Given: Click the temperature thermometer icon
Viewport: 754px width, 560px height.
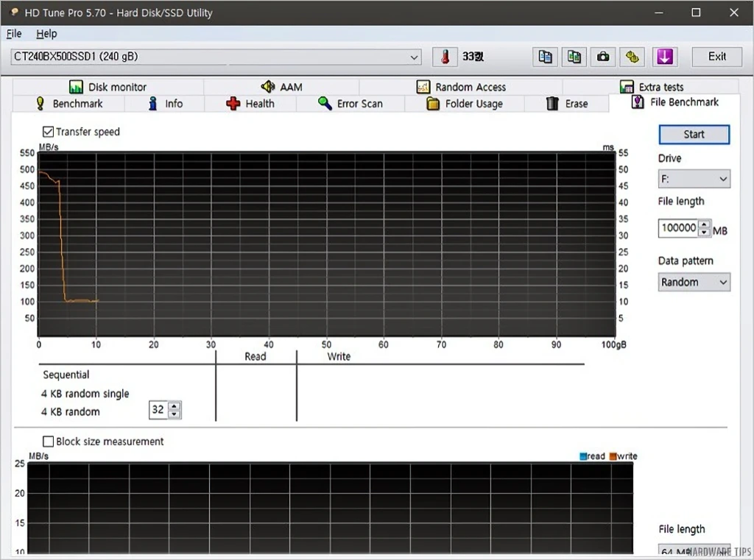Looking at the screenshot, I should pos(445,57).
